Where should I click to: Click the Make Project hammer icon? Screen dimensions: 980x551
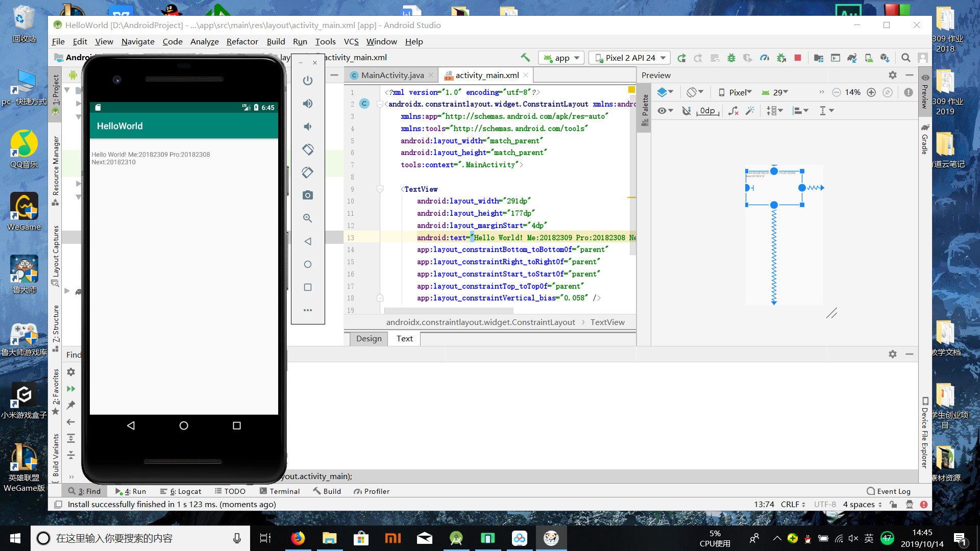pyautogui.click(x=525, y=58)
